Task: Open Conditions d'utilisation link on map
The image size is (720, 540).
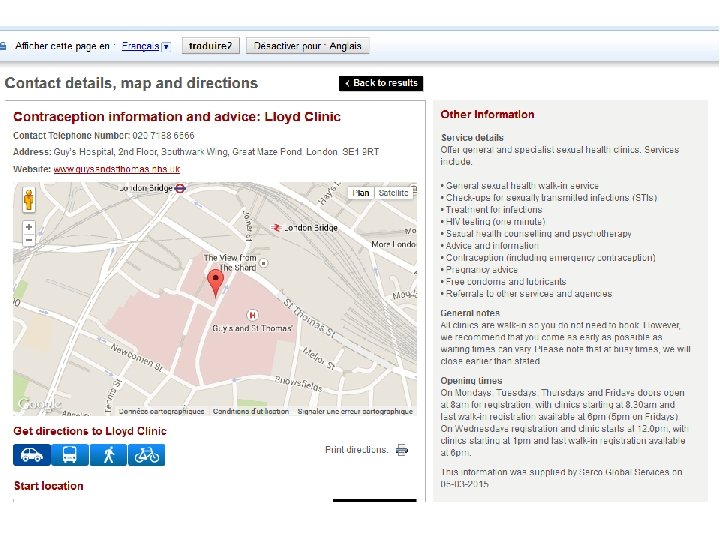Action: (251, 411)
